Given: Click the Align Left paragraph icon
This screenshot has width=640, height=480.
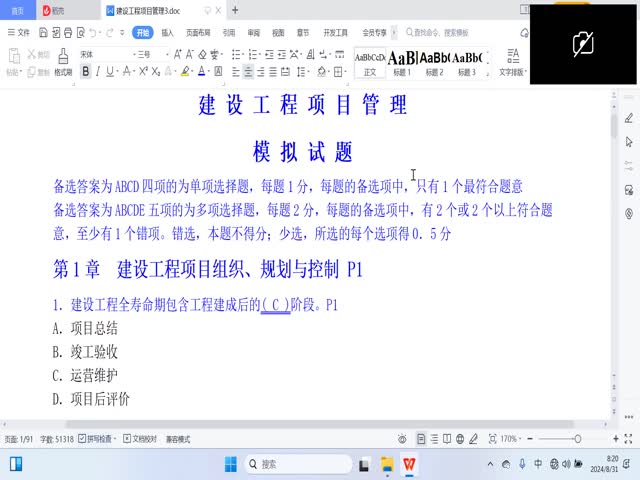Looking at the screenshot, I should pyautogui.click(x=236, y=72).
